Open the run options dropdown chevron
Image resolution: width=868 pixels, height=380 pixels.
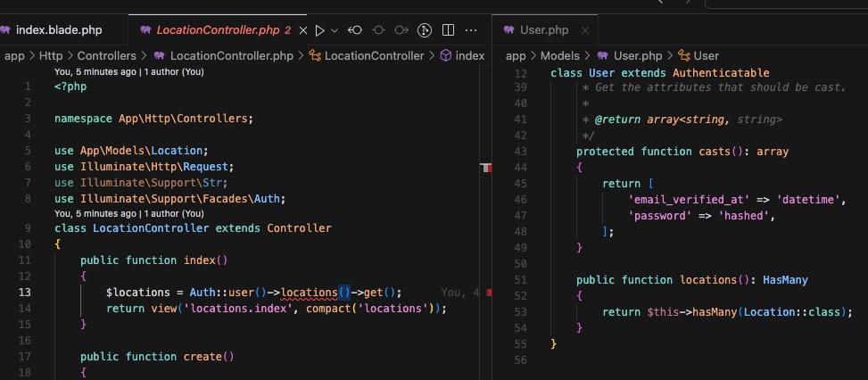coord(335,31)
